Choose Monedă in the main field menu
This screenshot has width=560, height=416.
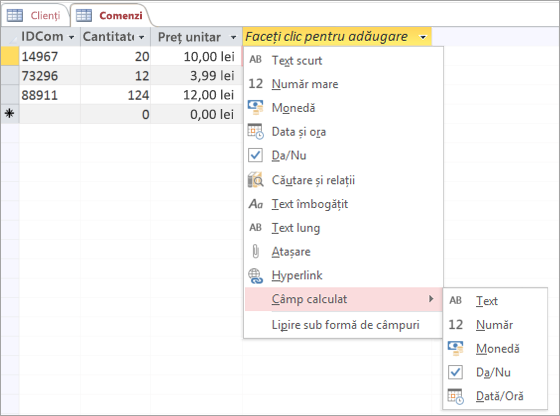343,108
